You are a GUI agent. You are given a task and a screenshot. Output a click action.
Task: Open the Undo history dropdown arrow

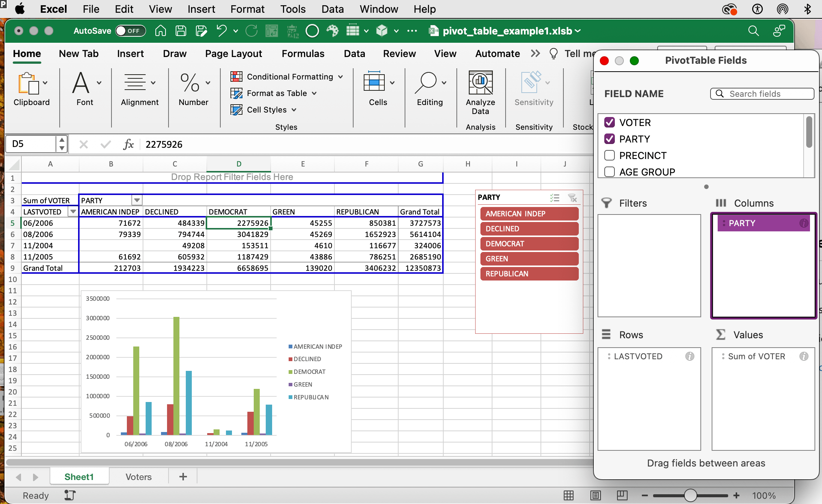pos(236,31)
